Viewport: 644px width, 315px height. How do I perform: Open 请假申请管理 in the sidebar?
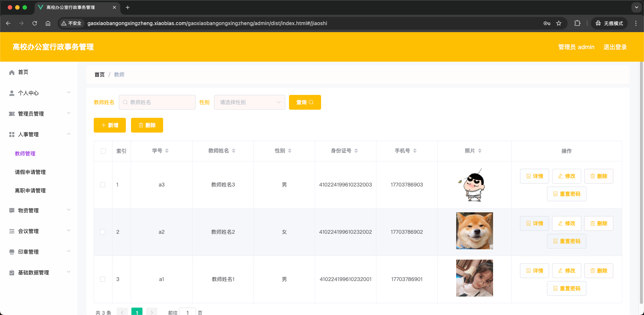click(30, 172)
